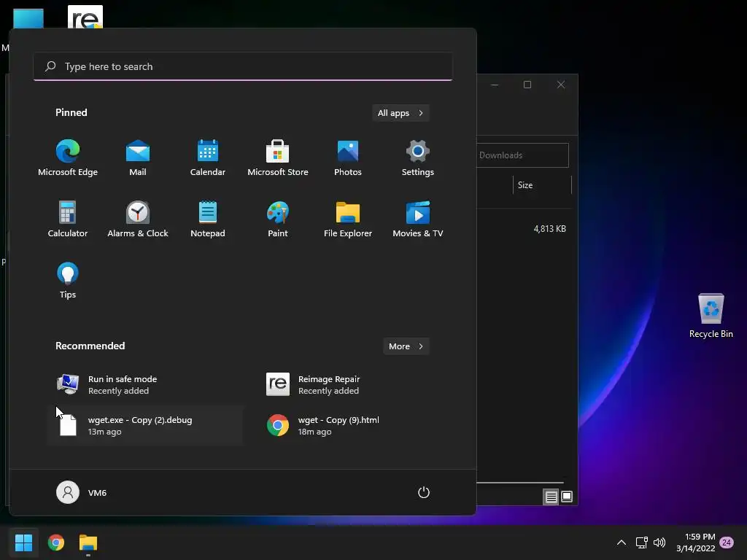Screen dimensions: 747x560
Task: Click the Downloads search field in Explorer
Action: (522, 155)
